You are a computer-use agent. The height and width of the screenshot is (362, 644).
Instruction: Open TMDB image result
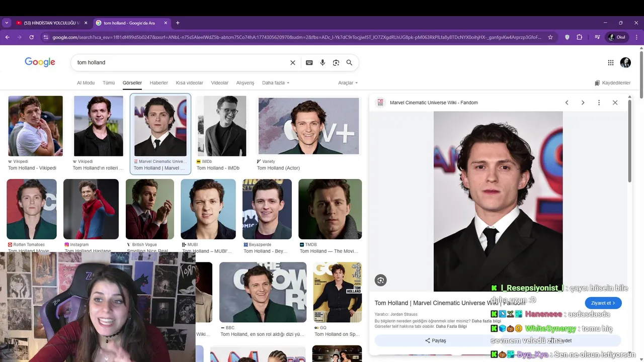click(x=330, y=209)
